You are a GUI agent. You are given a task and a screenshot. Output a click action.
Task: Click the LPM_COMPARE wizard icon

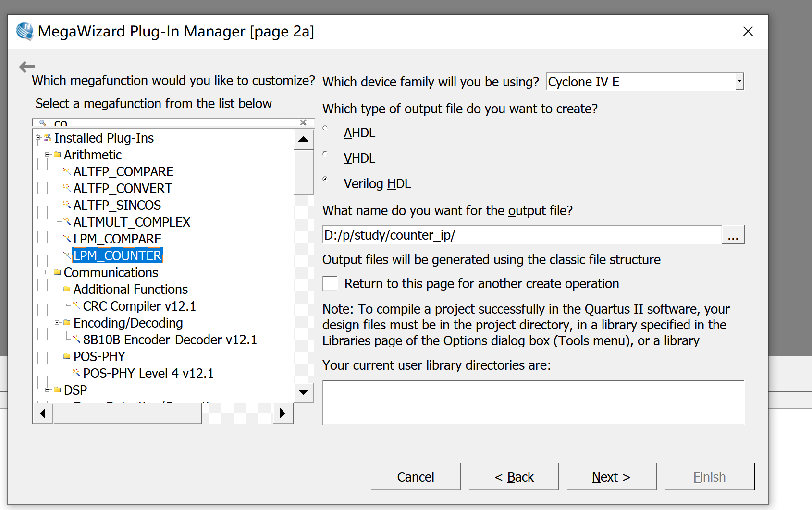(x=67, y=239)
